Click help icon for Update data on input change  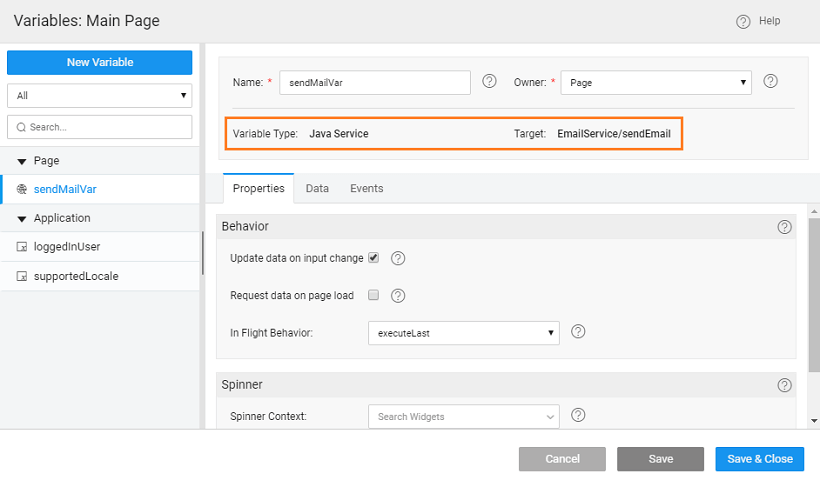tap(398, 258)
